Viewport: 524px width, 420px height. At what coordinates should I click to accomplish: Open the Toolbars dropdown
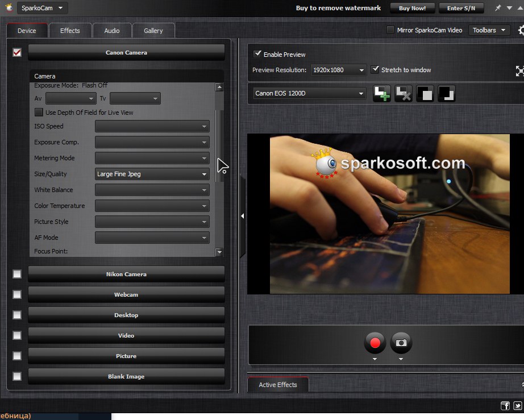[x=489, y=30]
